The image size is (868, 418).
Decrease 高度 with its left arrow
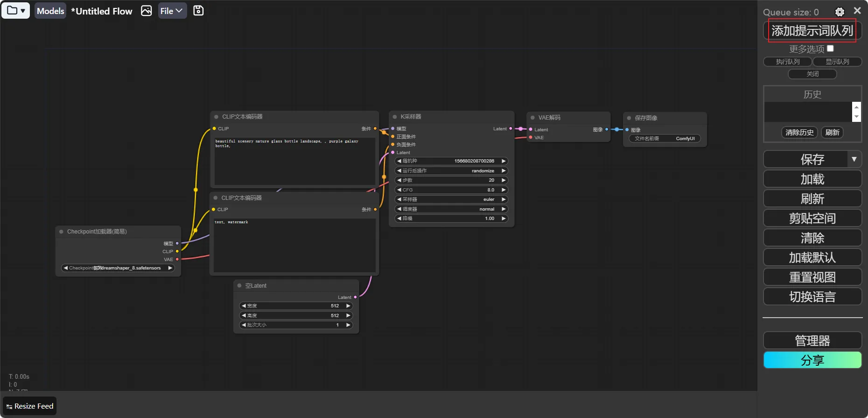[244, 316]
